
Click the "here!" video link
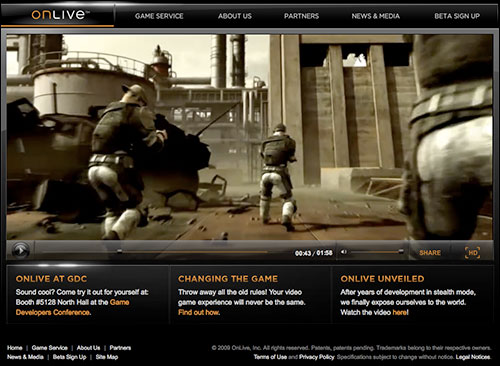pos(400,312)
